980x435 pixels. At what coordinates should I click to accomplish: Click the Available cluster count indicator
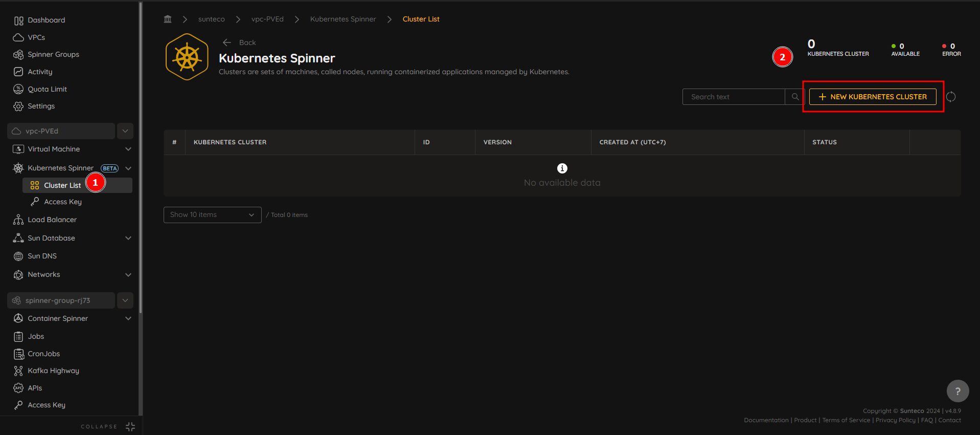[905, 50]
